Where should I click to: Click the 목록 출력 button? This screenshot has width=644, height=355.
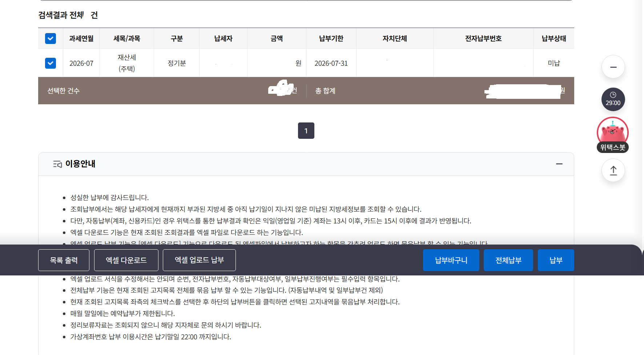point(64,260)
